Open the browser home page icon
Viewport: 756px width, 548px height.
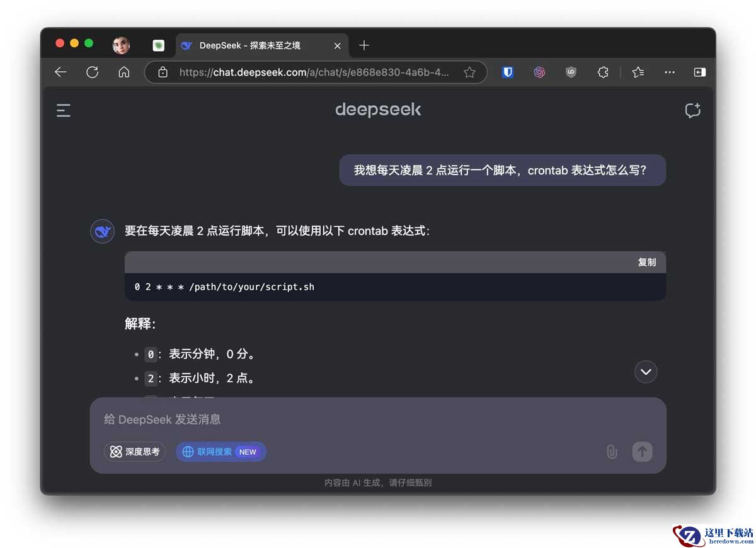coord(124,72)
